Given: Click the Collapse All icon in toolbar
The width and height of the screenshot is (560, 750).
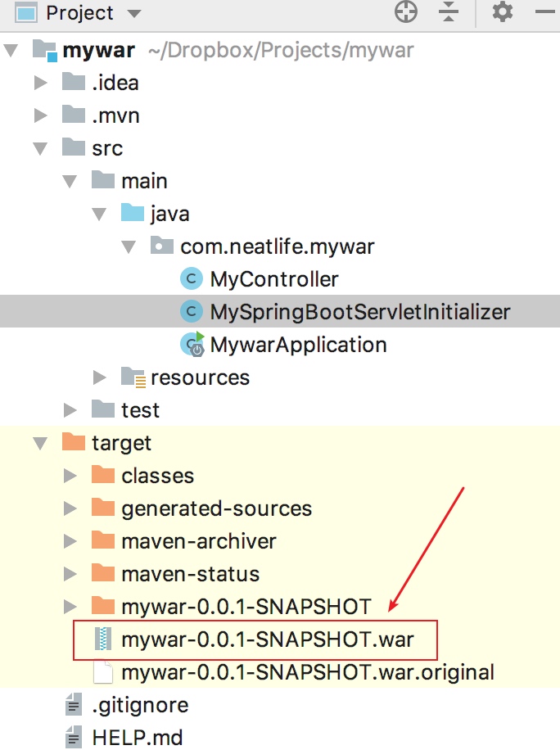Looking at the screenshot, I should click(x=449, y=11).
